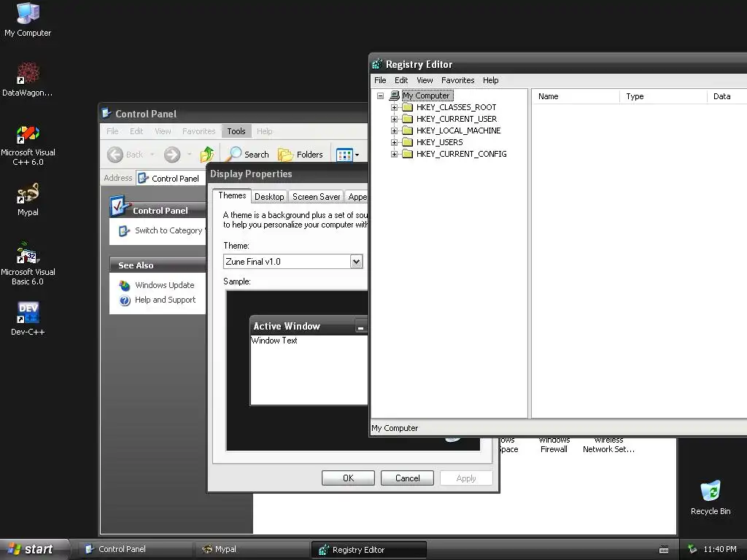
Task: Open My Computer desktop icon
Action: click(x=28, y=20)
